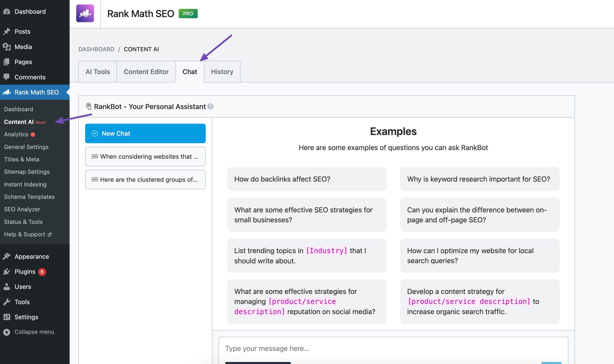Image resolution: width=614 pixels, height=364 pixels.
Task: Open the Dashboard menu item
Action: [30, 12]
